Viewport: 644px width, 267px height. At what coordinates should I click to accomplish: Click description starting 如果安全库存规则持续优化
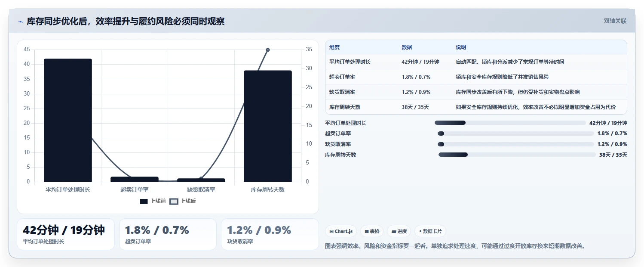pyautogui.click(x=536, y=107)
